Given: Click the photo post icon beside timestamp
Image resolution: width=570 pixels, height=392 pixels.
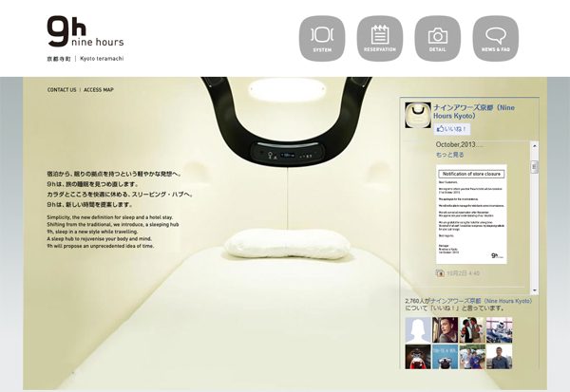Looking at the screenshot, I should click(x=440, y=273).
